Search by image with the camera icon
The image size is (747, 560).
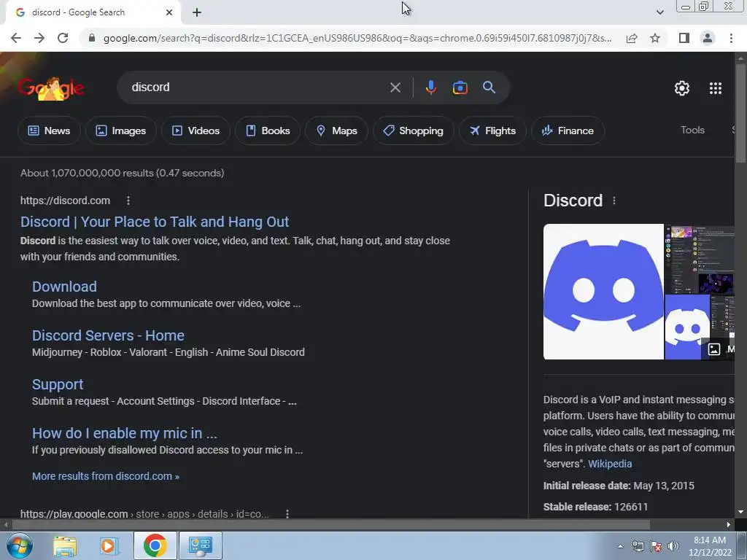460,87
